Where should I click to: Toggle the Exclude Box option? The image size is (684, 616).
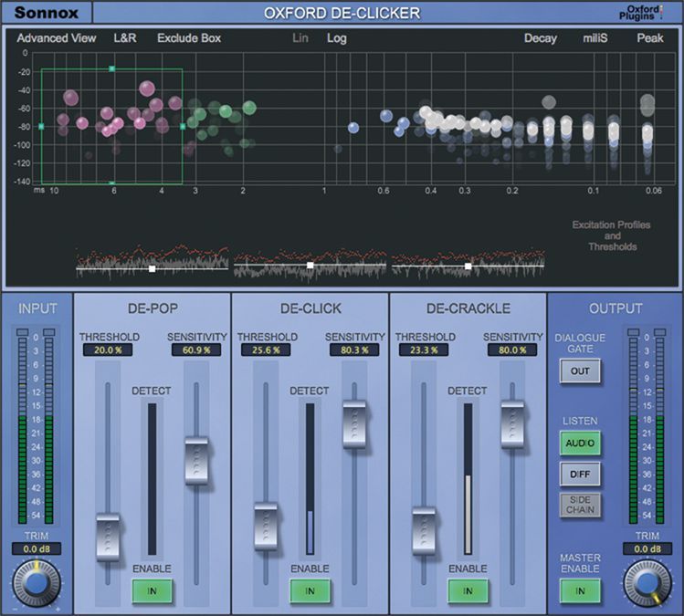point(189,38)
